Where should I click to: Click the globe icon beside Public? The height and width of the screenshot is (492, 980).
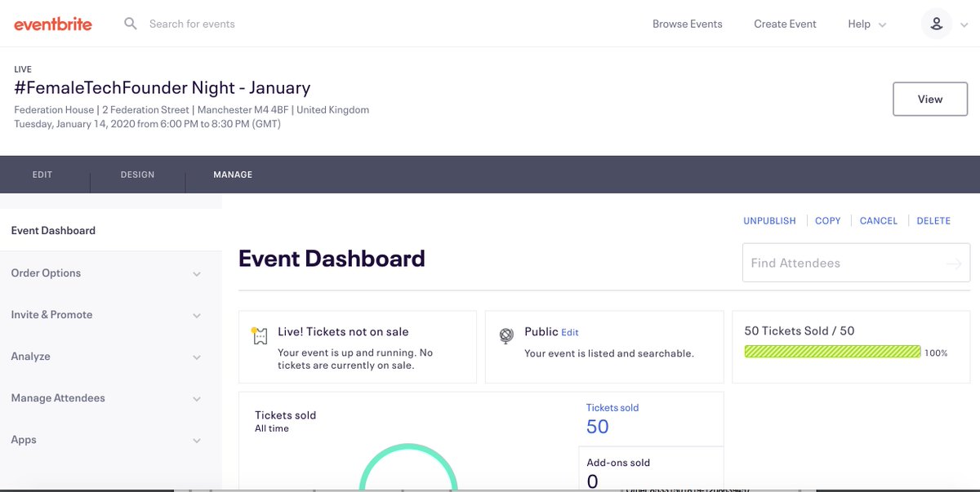click(x=507, y=335)
